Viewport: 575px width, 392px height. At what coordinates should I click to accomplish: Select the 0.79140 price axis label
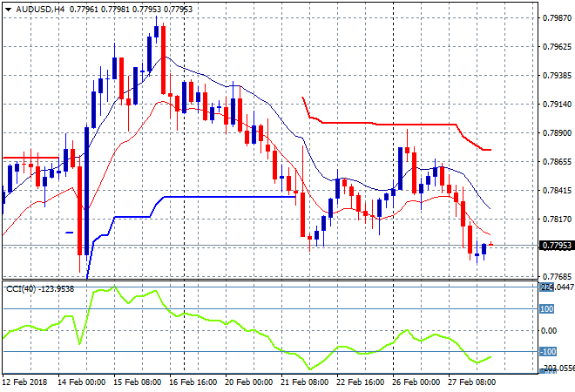point(557,105)
